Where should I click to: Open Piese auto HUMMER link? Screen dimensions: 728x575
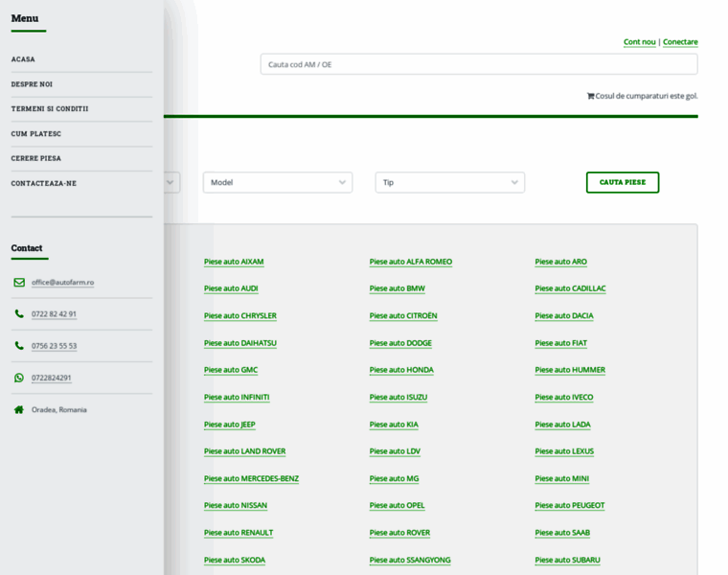(x=570, y=370)
